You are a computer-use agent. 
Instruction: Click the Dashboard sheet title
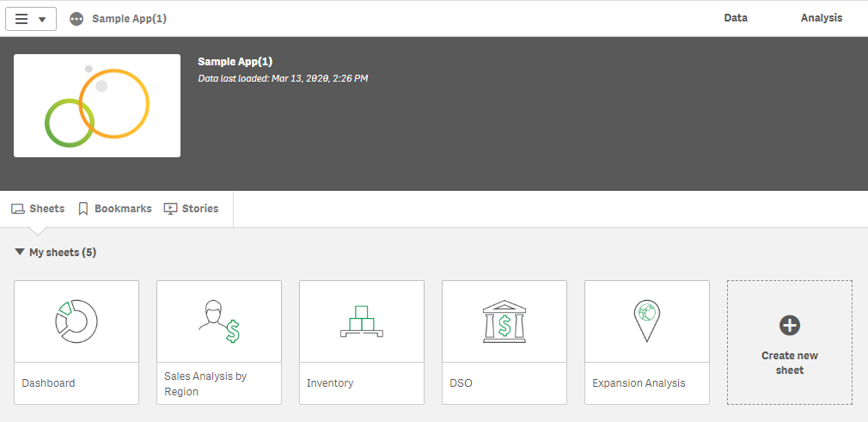pos(48,383)
